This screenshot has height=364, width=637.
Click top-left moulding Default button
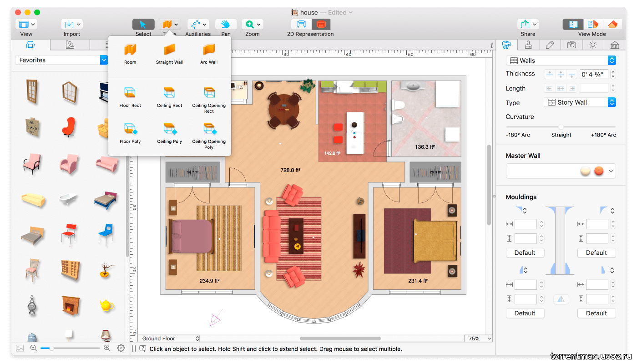click(x=525, y=253)
